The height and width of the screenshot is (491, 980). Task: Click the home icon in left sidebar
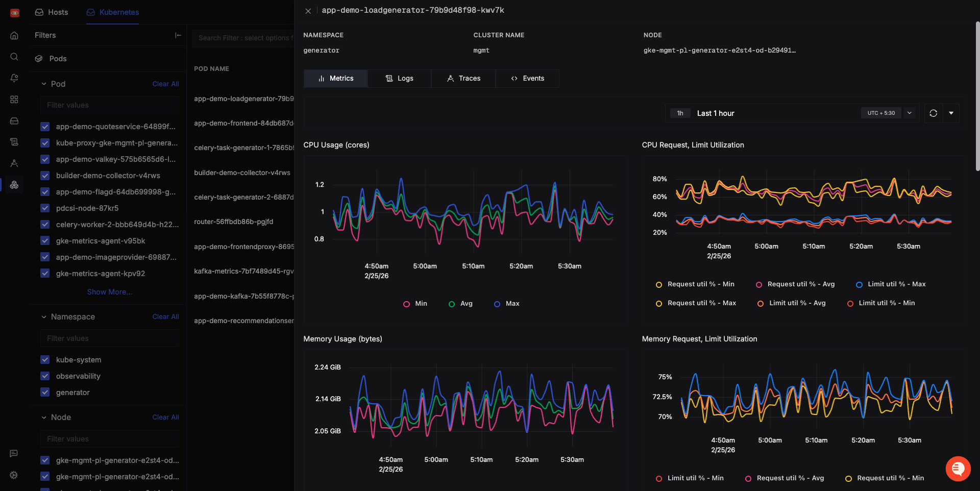tap(14, 35)
